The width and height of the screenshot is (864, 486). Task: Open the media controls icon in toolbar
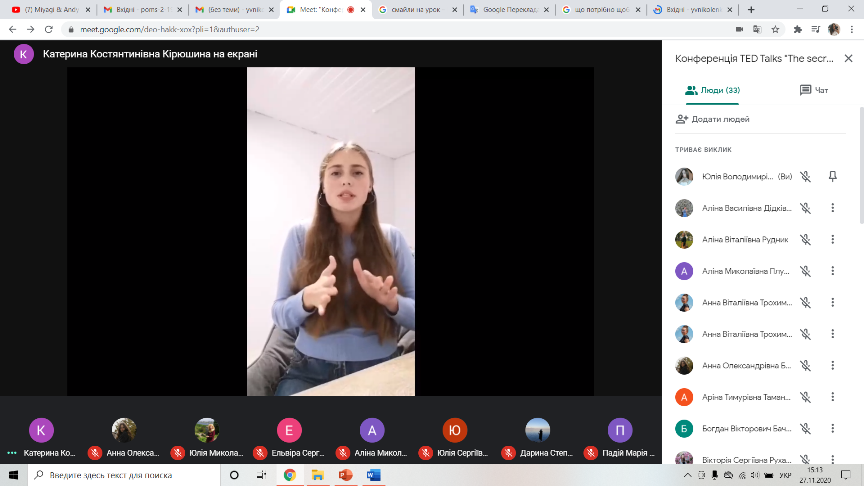click(x=816, y=29)
